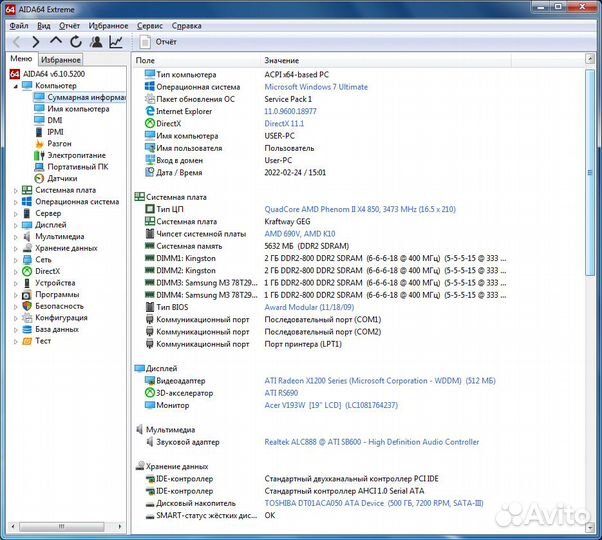Open the Award Modular BIOS link
The image size is (602, 540).
(309, 307)
